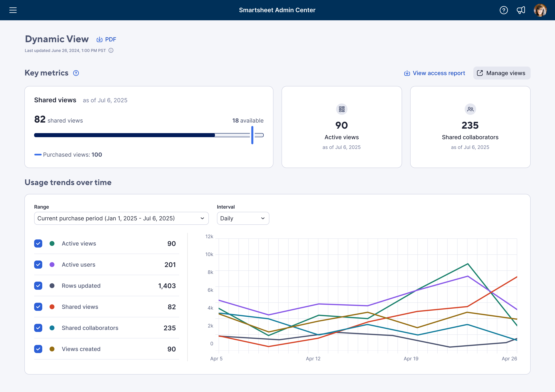Download the Dynamic View PDF

pyautogui.click(x=106, y=39)
